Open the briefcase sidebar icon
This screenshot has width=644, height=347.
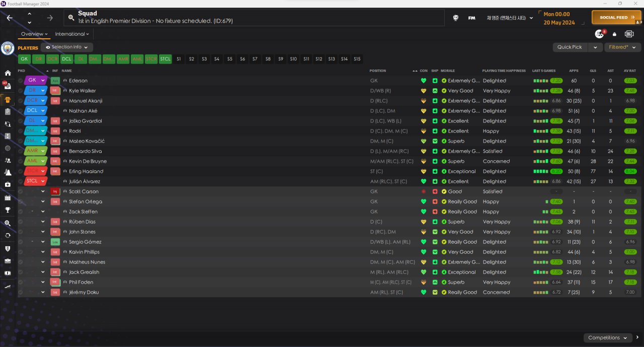coord(8,261)
